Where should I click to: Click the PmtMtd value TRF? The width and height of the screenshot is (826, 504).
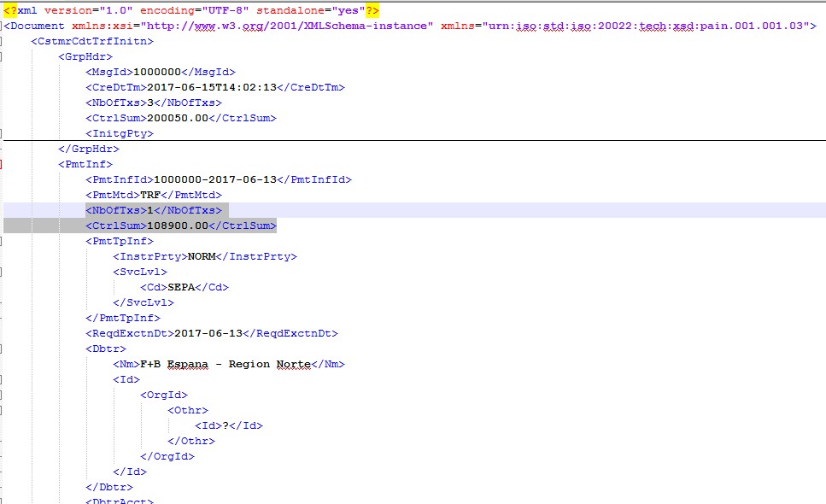coord(150,195)
